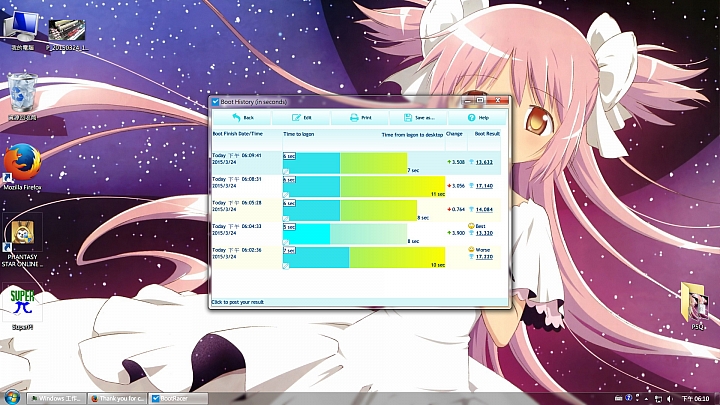
Task: Open Help in BootRacer
Action: pyautogui.click(x=478, y=118)
